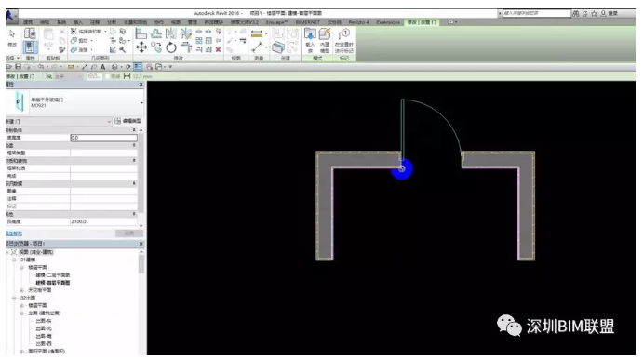This screenshot has height=360, width=644.
Task: Collapse the root 视图 tree node
Action: [7, 252]
